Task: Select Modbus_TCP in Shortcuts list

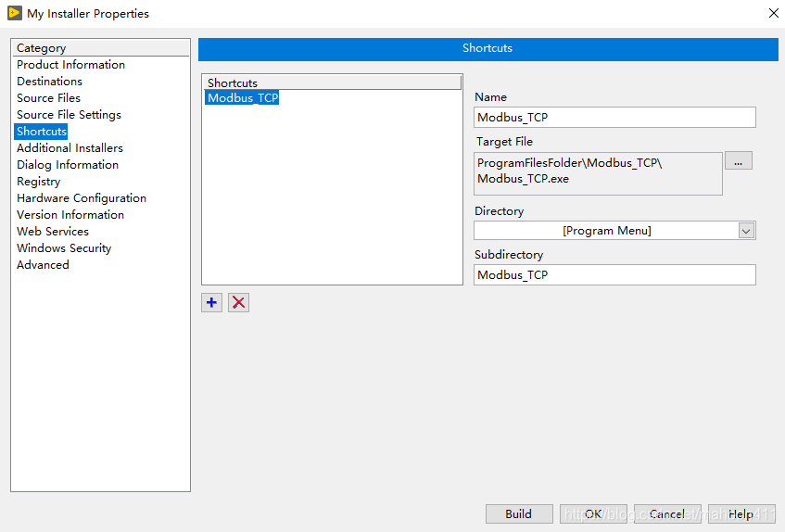Action: (242, 97)
